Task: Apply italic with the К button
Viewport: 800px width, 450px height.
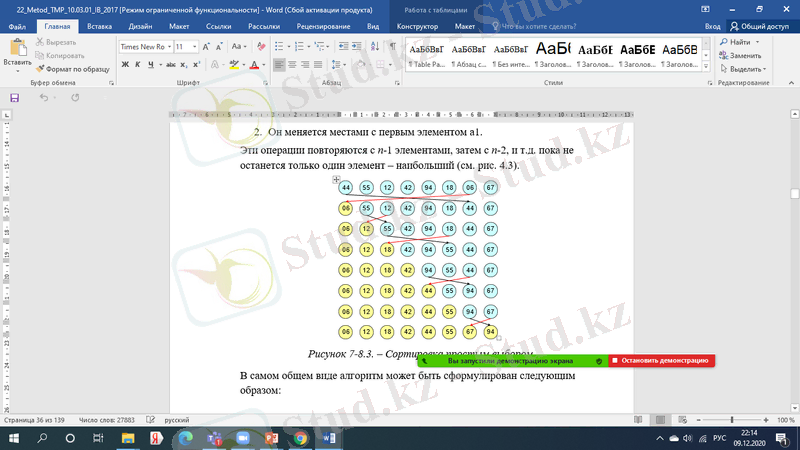Action: pyautogui.click(x=139, y=64)
